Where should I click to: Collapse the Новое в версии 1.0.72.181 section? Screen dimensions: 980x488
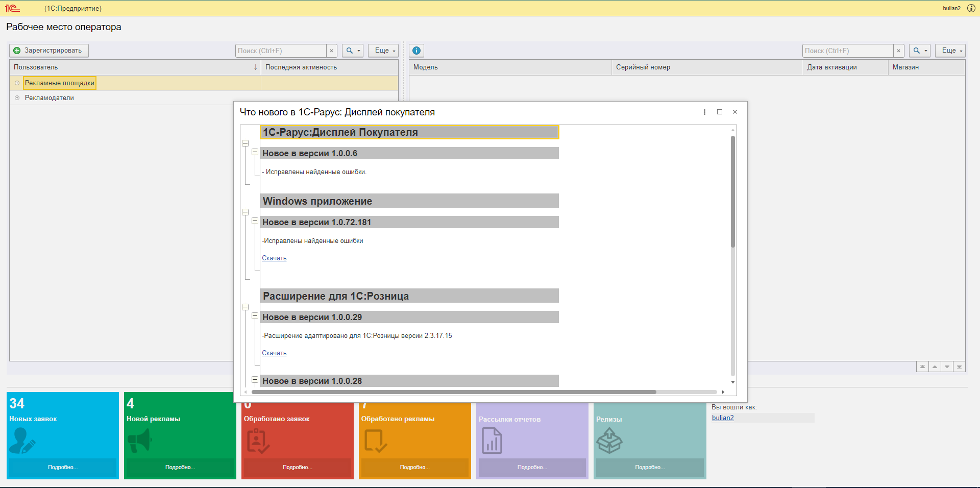tap(255, 221)
